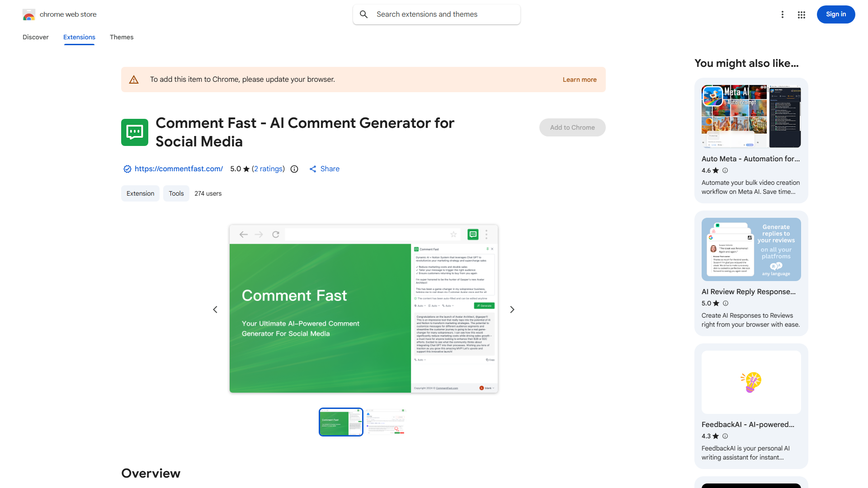The width and height of the screenshot is (868, 488).
Task: Click the green Comment Fast extension icon
Action: tap(135, 132)
